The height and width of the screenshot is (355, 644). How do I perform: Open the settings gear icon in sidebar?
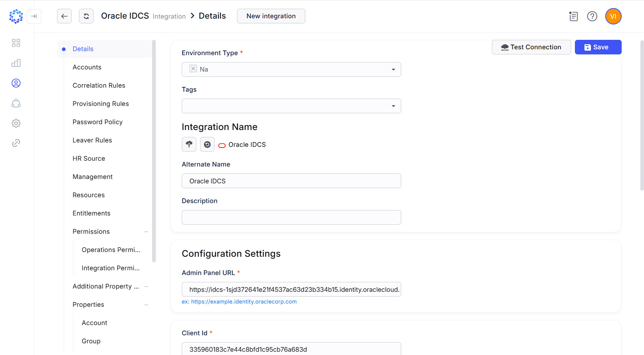click(16, 123)
